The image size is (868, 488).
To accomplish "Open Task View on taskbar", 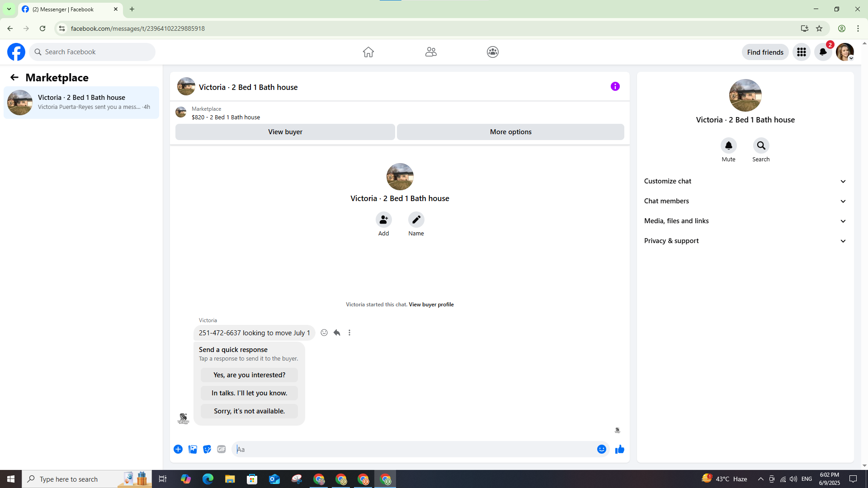I will [x=163, y=479].
